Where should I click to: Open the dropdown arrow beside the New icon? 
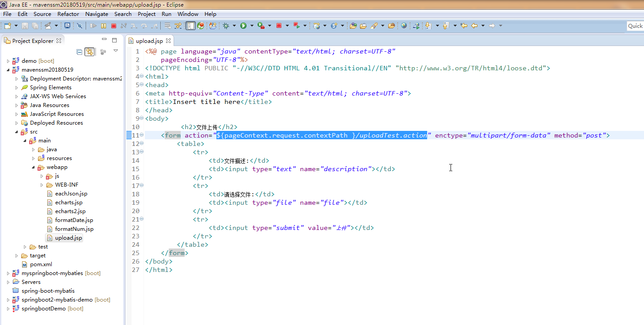16,26
